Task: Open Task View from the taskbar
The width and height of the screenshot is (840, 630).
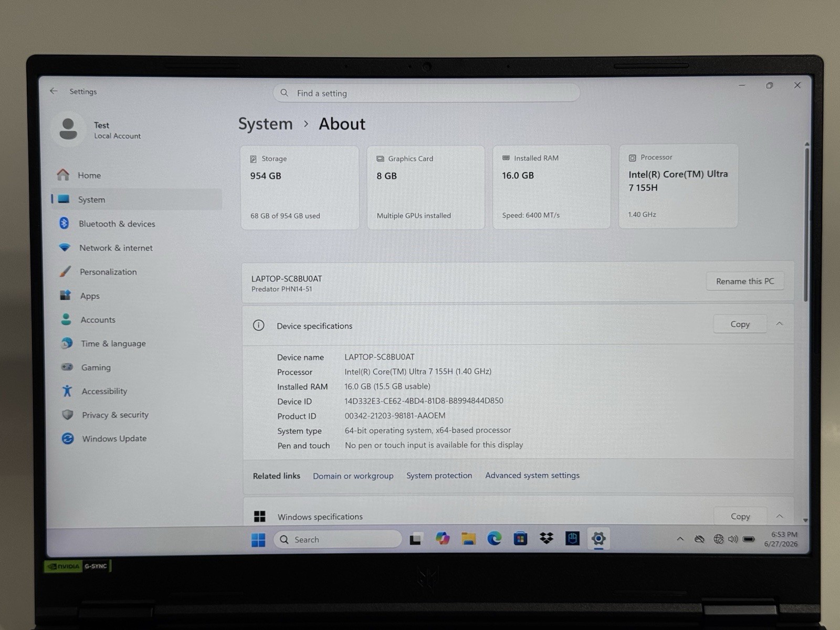Action: (416, 539)
